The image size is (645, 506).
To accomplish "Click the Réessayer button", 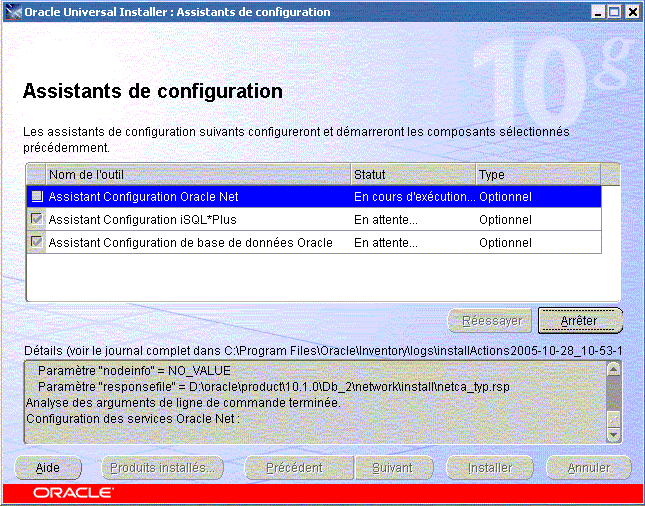I will (491, 321).
